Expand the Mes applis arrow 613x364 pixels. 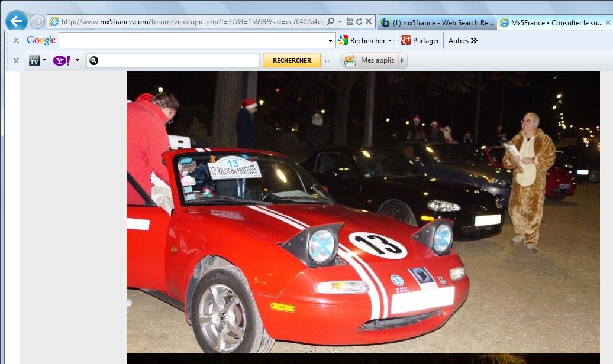[402, 60]
